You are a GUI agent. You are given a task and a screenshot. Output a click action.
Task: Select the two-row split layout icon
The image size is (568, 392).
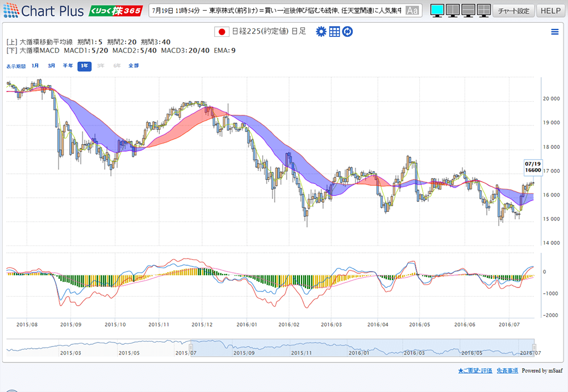pos(469,11)
